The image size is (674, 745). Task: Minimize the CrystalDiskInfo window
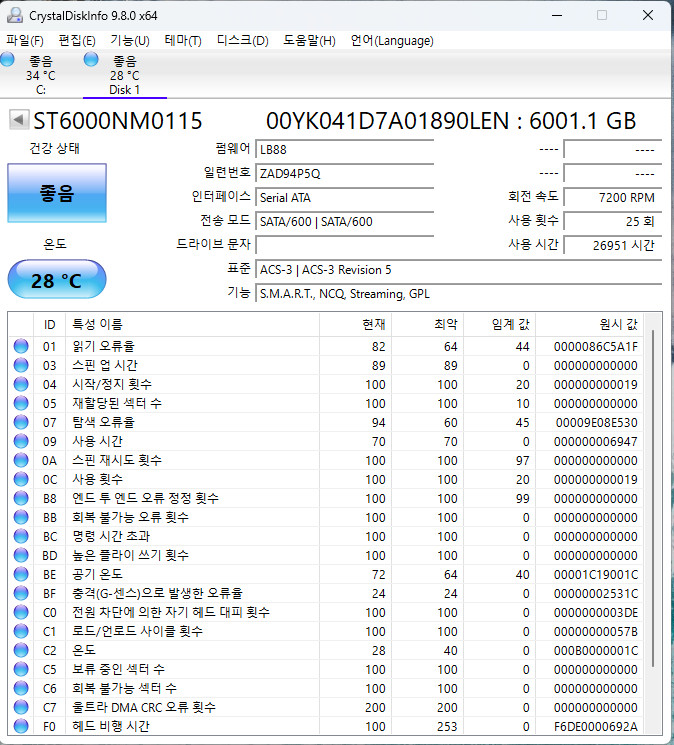click(x=557, y=15)
